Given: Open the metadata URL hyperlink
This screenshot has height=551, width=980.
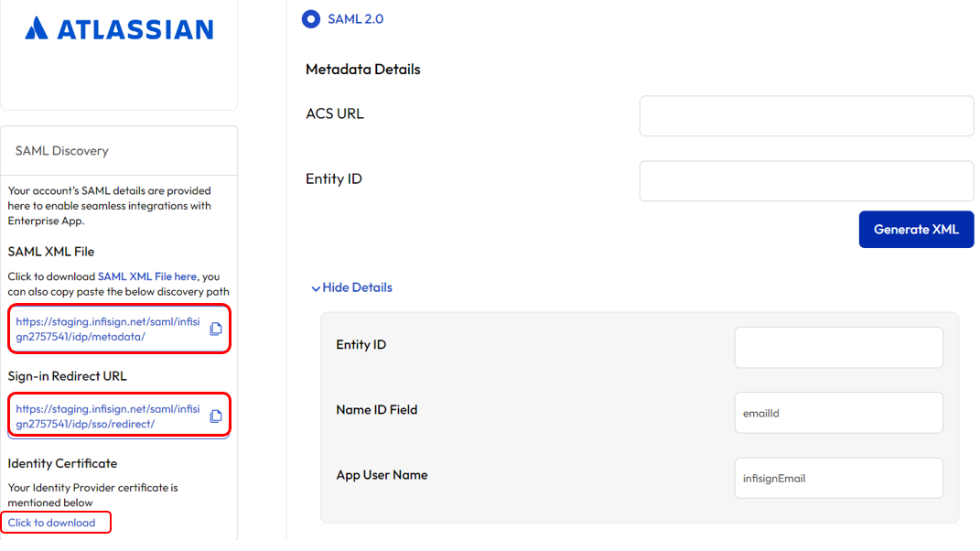Looking at the screenshot, I should [x=101, y=329].
